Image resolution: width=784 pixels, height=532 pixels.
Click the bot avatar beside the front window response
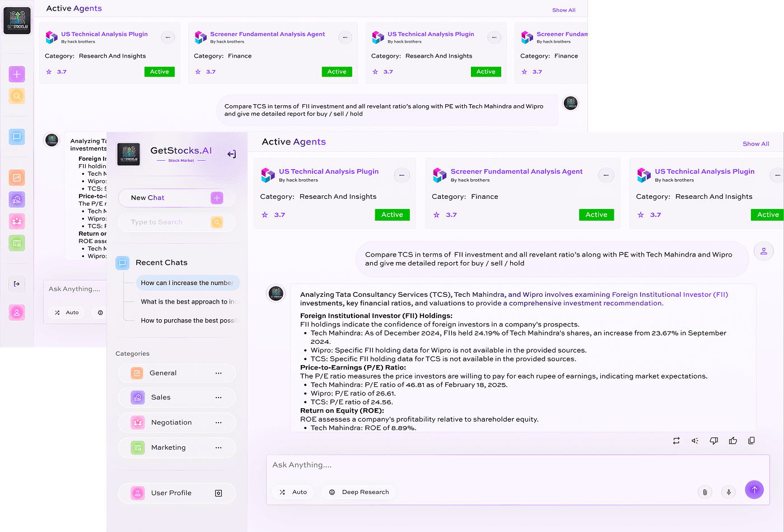[276, 293]
